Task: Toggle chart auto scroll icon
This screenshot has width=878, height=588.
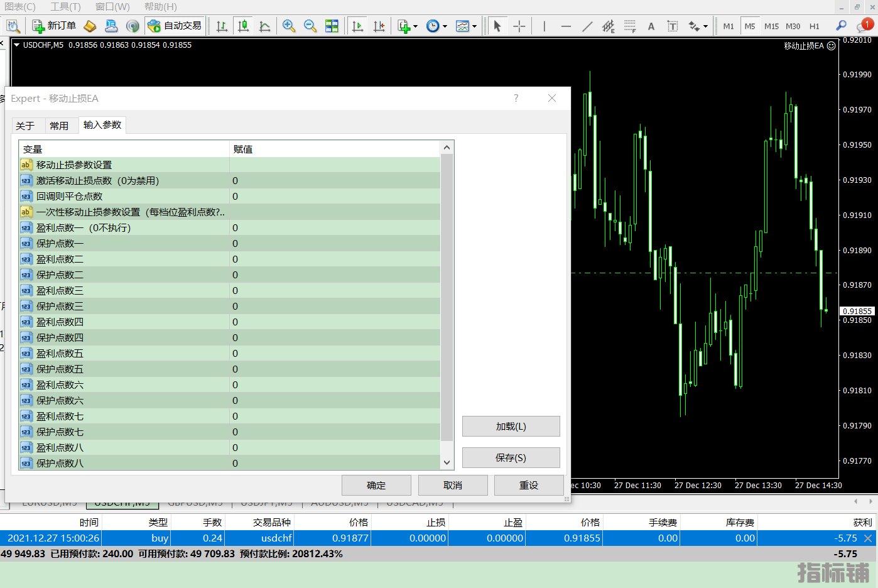Action: [x=357, y=26]
